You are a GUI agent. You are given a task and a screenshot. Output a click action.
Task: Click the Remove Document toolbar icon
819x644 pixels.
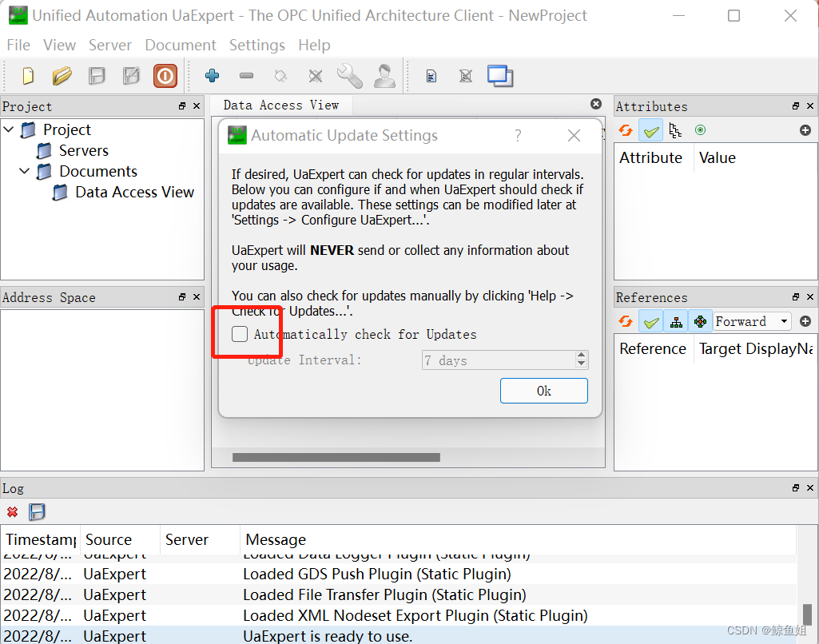coord(465,76)
